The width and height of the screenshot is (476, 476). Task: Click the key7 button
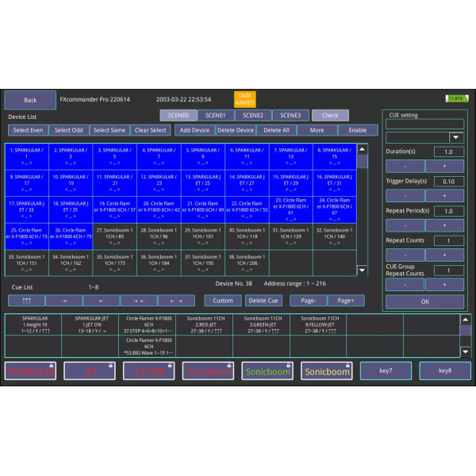[x=386, y=370]
